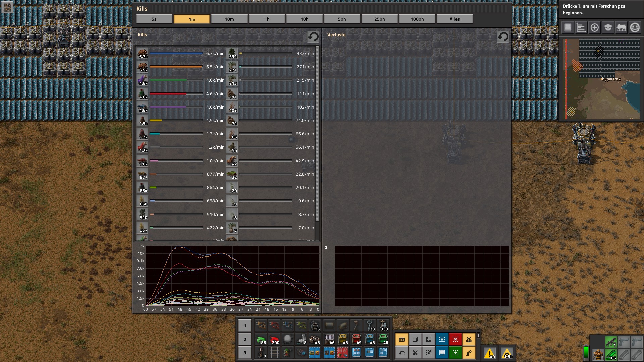Click the blue 6.7k/min progress bar
644x362 pixels.
pos(176,53)
